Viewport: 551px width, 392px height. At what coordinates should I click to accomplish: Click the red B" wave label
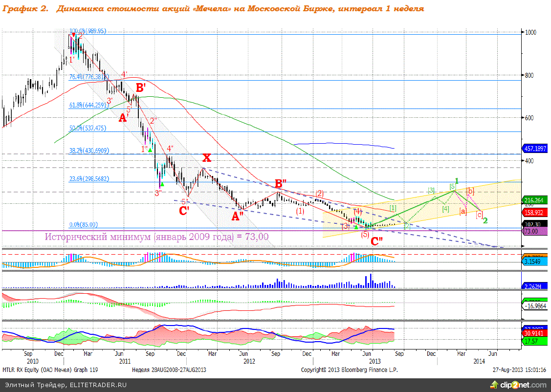click(280, 184)
